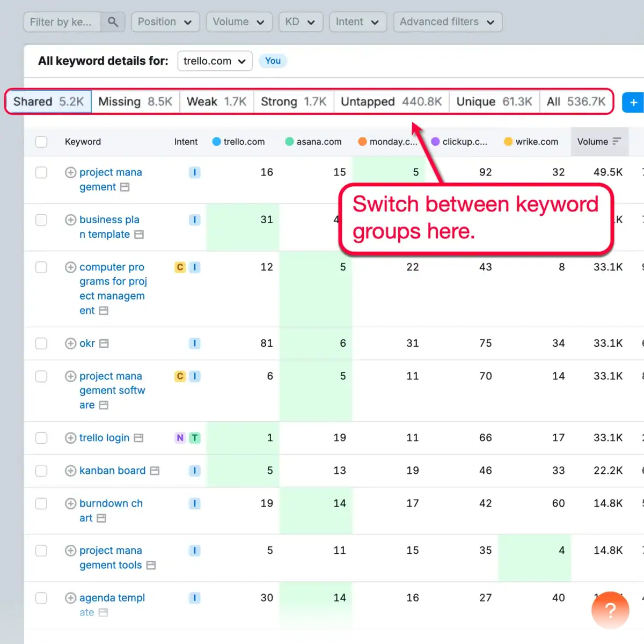Viewport: 644px width, 644px height.
Task: Open the Position filter dropdown
Action: tap(165, 22)
